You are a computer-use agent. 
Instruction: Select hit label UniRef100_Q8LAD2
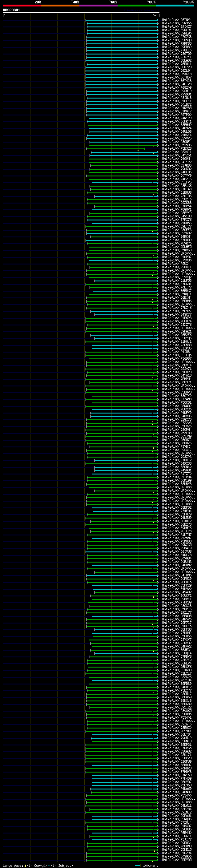click(x=176, y=61)
